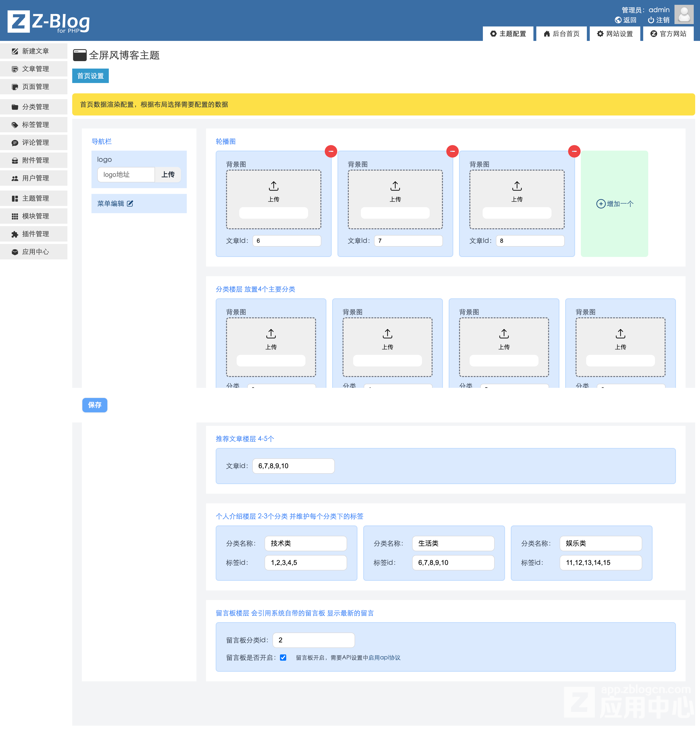The image size is (700, 729).
Task: Click the 返回 link
Action: pyautogui.click(x=626, y=20)
